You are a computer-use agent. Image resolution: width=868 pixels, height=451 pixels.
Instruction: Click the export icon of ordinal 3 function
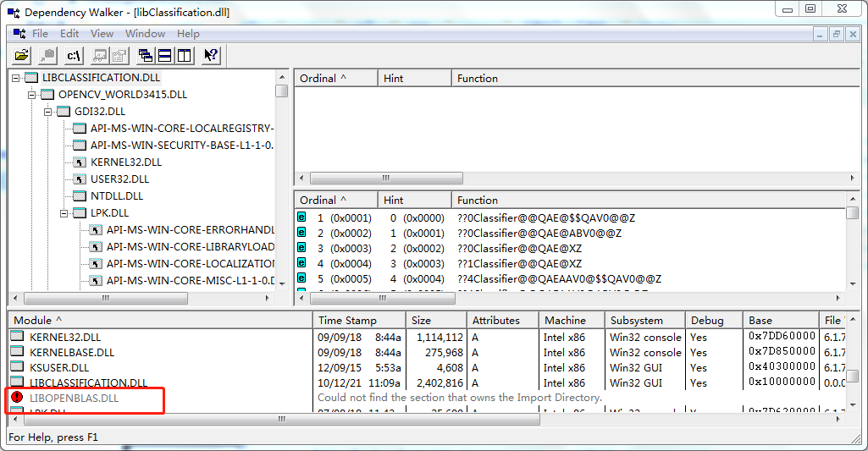pos(301,247)
